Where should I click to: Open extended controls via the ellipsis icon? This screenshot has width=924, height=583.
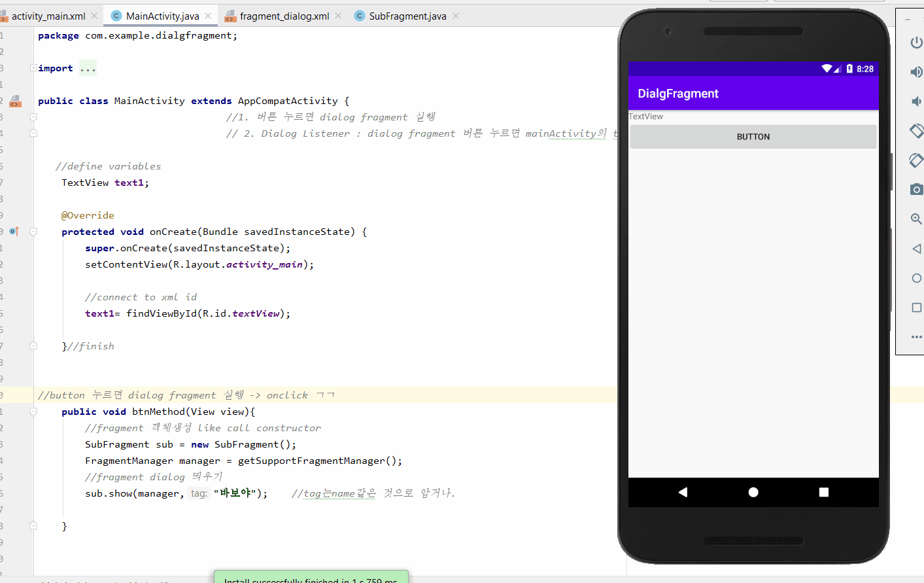(916, 336)
